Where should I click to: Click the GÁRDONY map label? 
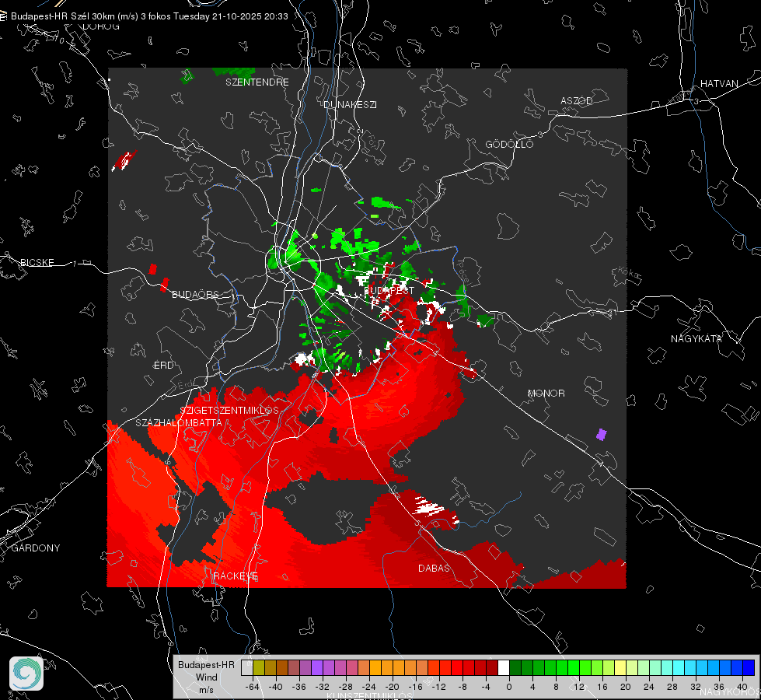point(36,548)
